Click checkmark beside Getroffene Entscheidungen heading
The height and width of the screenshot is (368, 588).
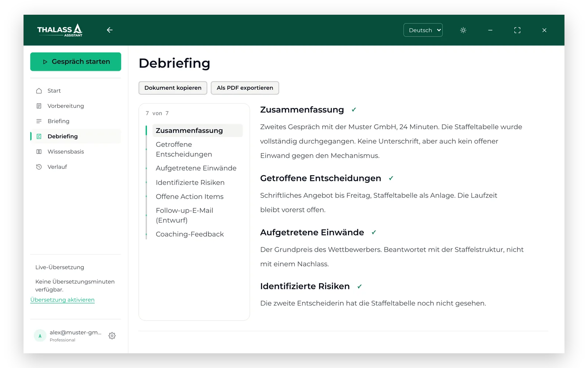391,178
